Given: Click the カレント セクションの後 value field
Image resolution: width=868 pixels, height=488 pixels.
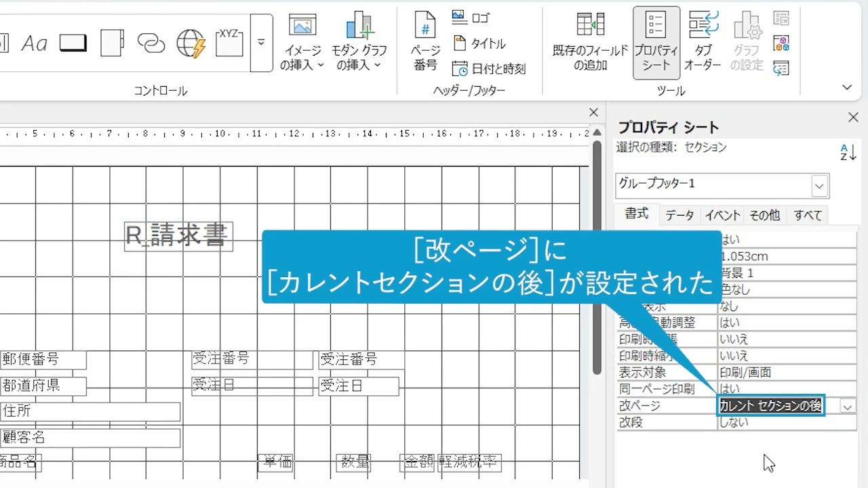Looking at the screenshot, I should pyautogui.click(x=771, y=406).
